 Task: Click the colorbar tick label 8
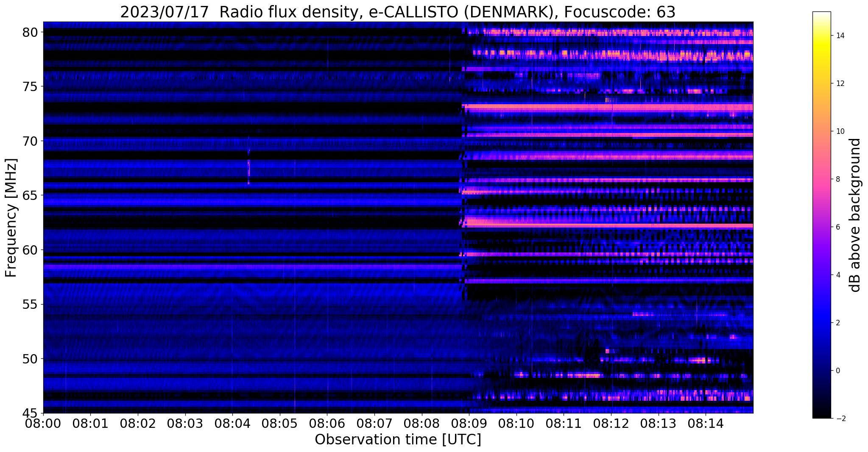click(838, 179)
